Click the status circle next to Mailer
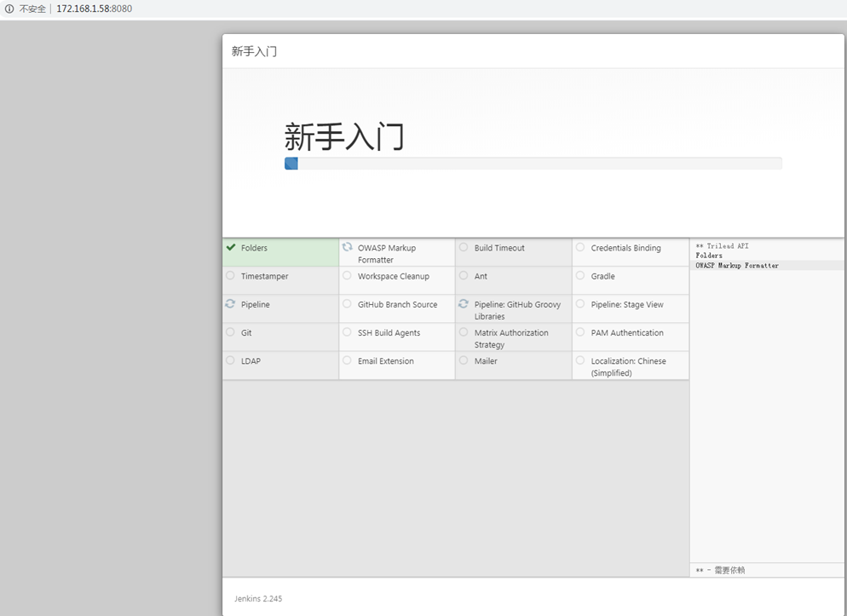The height and width of the screenshot is (616, 847). point(464,360)
